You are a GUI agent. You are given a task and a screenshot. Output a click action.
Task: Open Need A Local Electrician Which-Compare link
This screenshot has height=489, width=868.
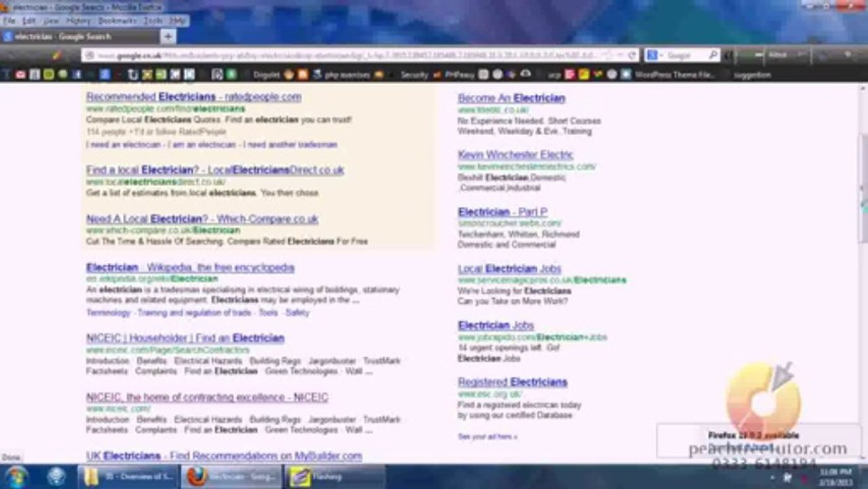click(202, 219)
